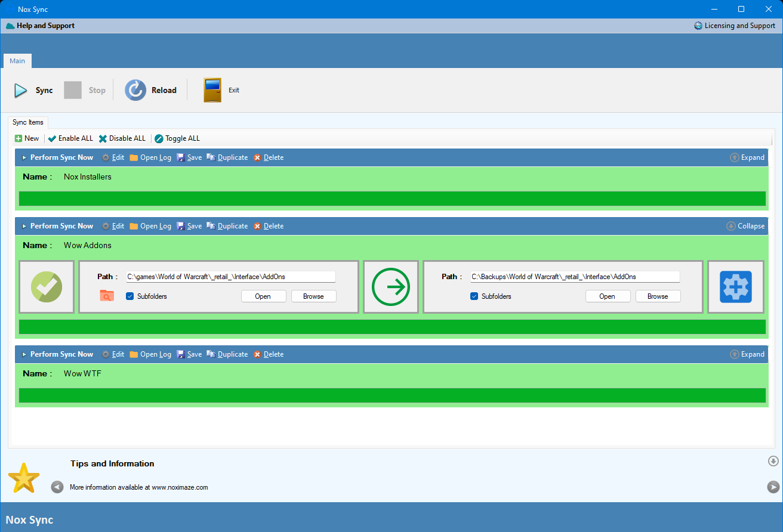Screen dimensions: 783x532
Task: Edit the Nox Installers item
Action: (x=113, y=157)
